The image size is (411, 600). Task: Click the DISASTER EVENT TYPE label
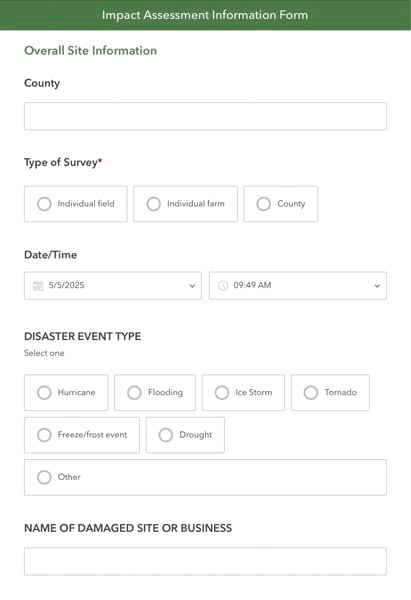[83, 336]
